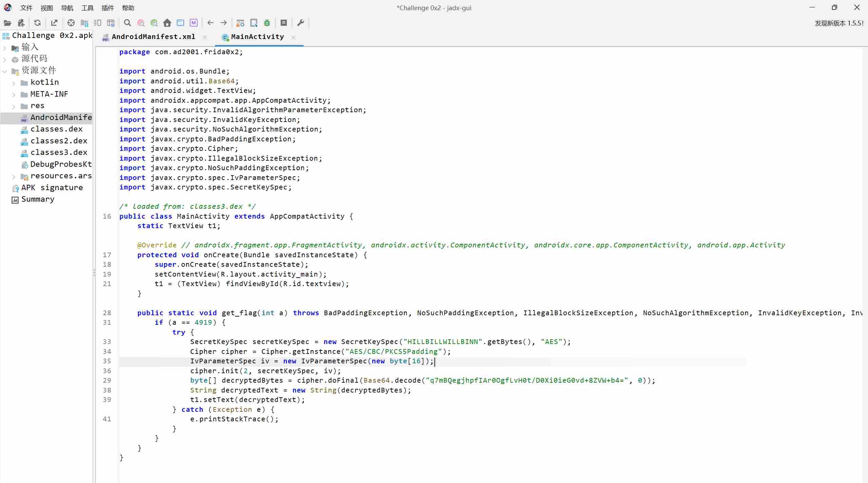Close the AndroidManifest.xml tab

pyautogui.click(x=205, y=37)
